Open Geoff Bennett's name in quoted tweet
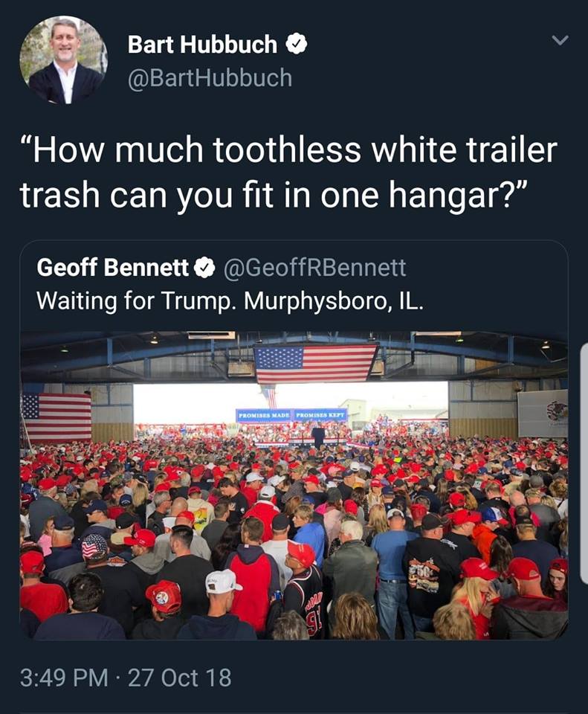 click(113, 267)
